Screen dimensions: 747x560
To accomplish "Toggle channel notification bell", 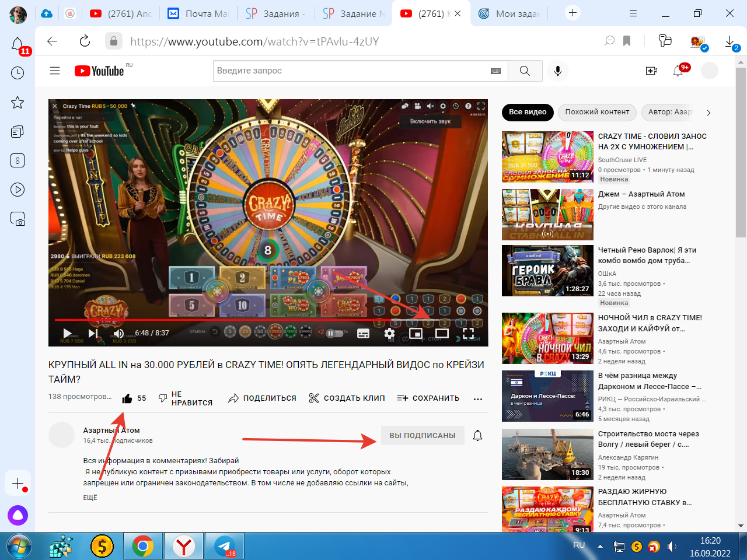I will tap(477, 435).
